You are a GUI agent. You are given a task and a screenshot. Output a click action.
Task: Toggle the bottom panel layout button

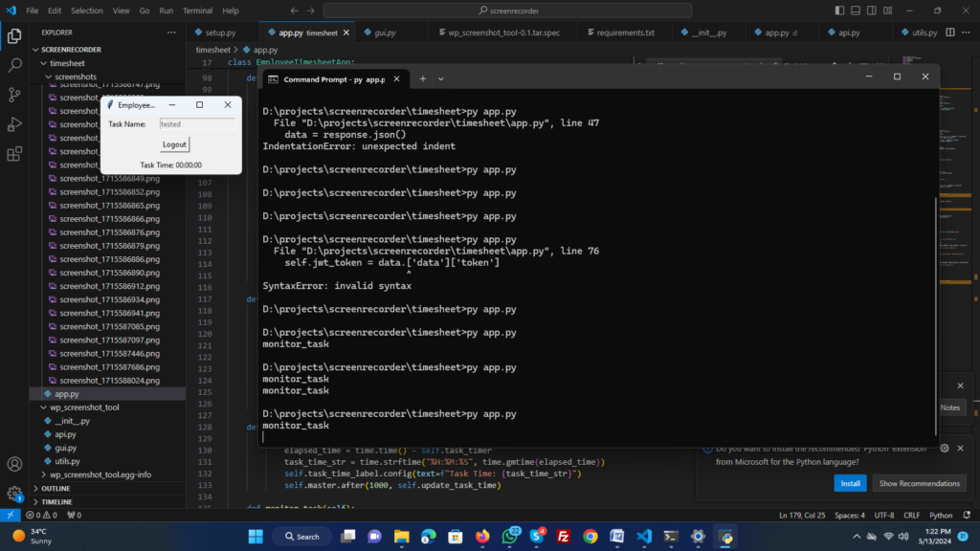(x=856, y=11)
